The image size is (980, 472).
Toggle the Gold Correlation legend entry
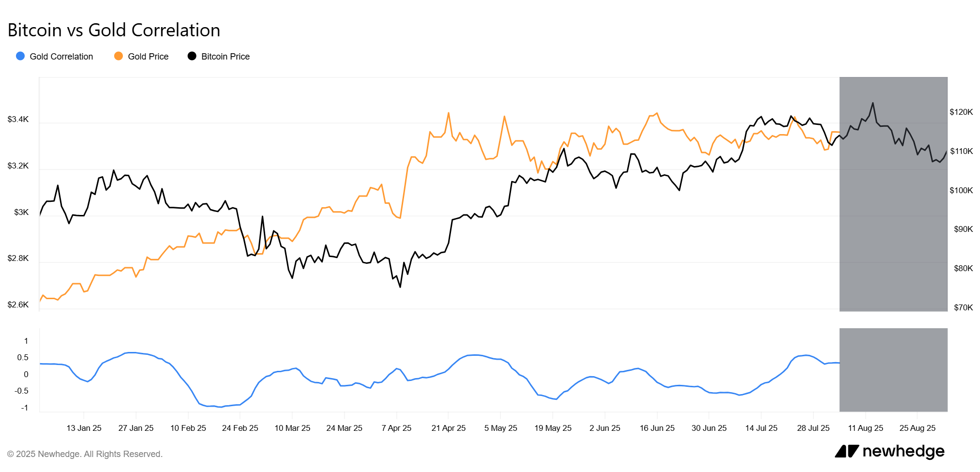tap(61, 57)
